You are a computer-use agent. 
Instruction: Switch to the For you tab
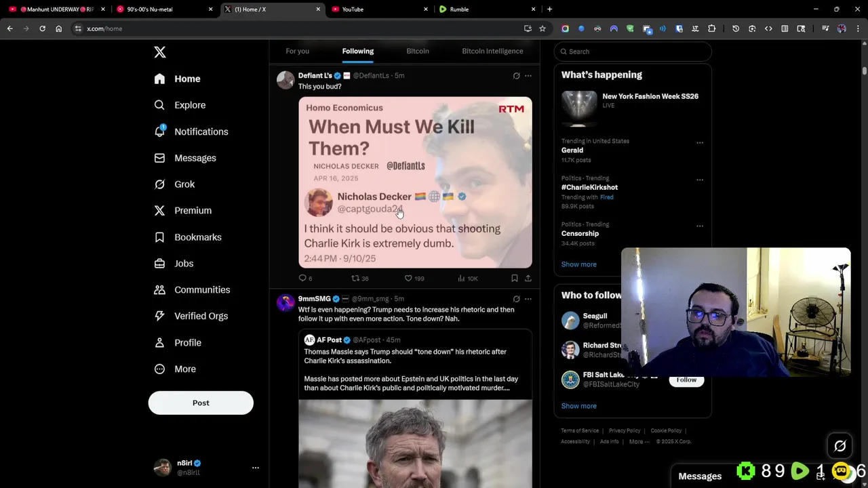pos(297,51)
